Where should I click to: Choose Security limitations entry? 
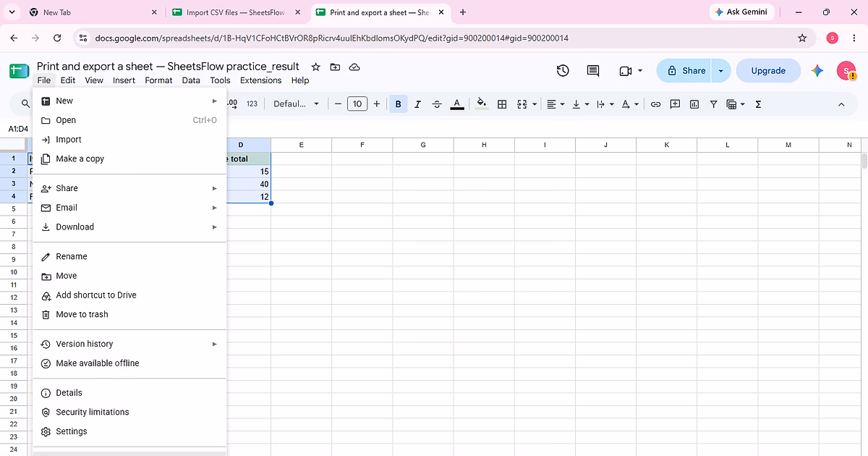click(x=129, y=412)
